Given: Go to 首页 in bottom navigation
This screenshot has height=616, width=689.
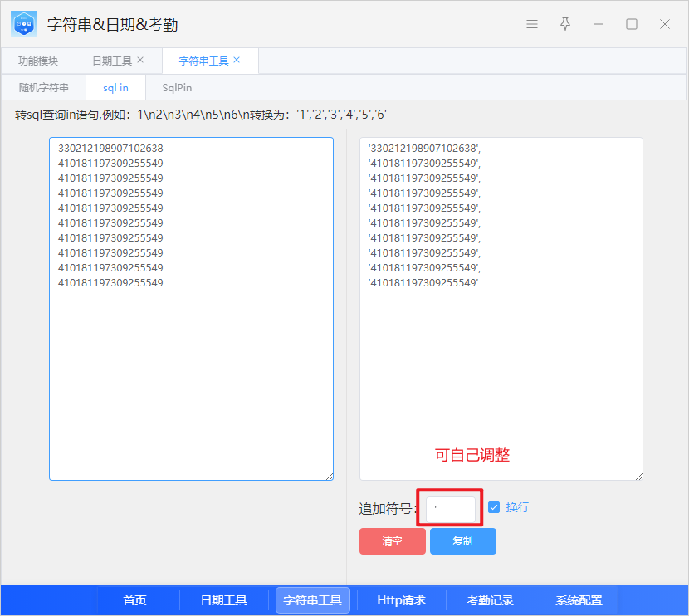Looking at the screenshot, I should (x=135, y=600).
